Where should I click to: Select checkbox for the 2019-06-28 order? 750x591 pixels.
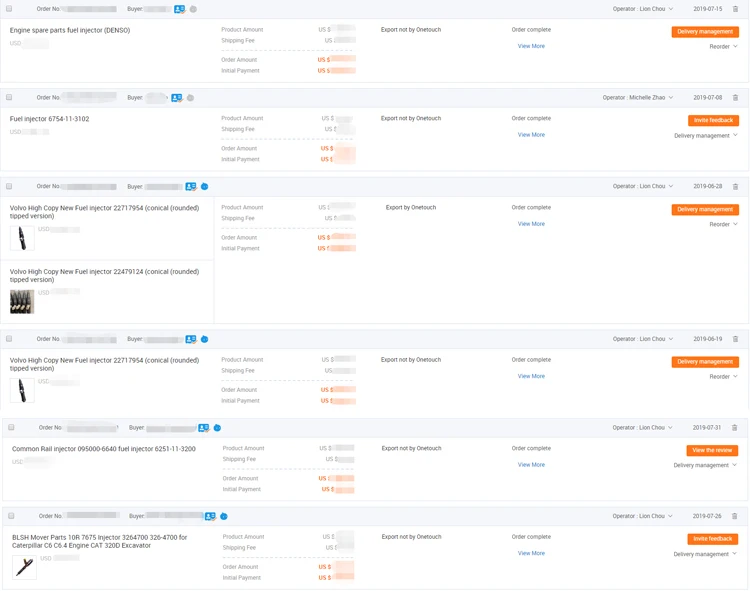(9, 186)
